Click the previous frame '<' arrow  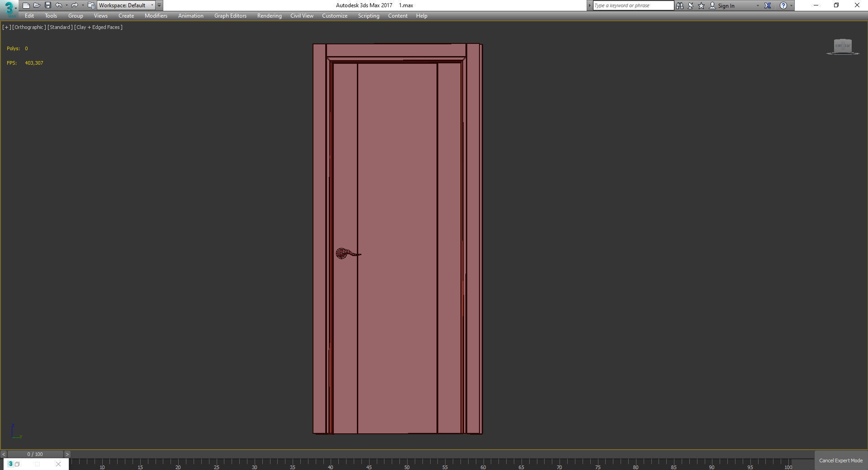(4, 454)
